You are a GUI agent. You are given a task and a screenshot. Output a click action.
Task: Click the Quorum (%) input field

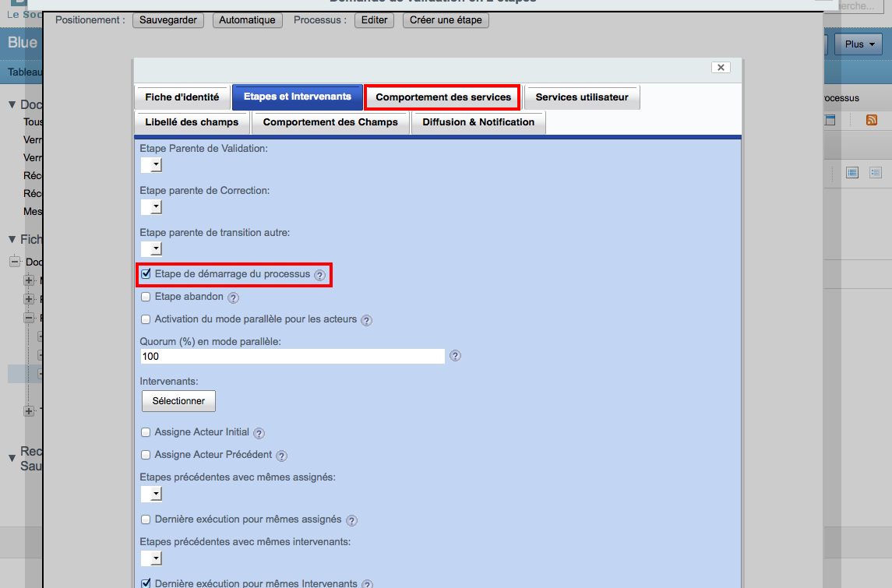tap(292, 357)
